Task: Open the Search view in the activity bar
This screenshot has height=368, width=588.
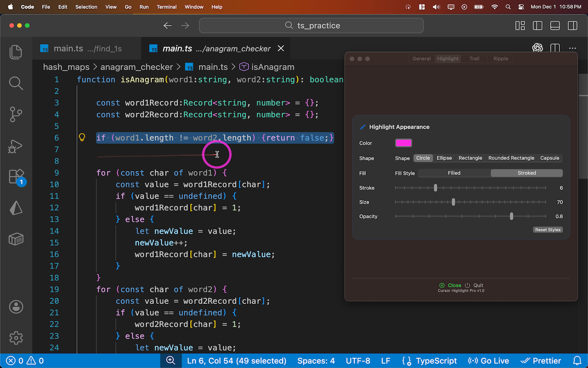Action: 16,83
